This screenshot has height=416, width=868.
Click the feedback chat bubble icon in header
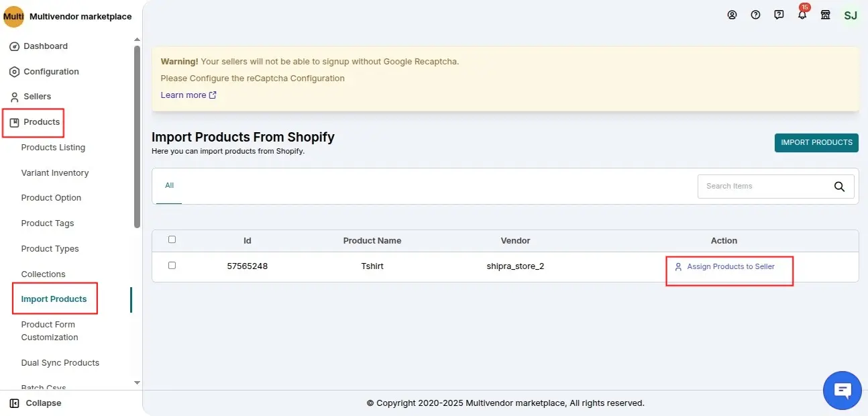[779, 15]
